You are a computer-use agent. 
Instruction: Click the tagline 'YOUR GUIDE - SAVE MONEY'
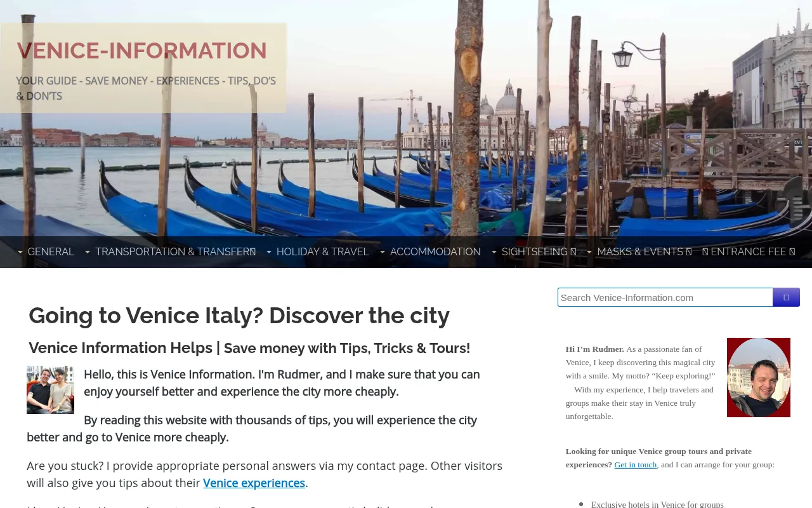(x=86, y=81)
